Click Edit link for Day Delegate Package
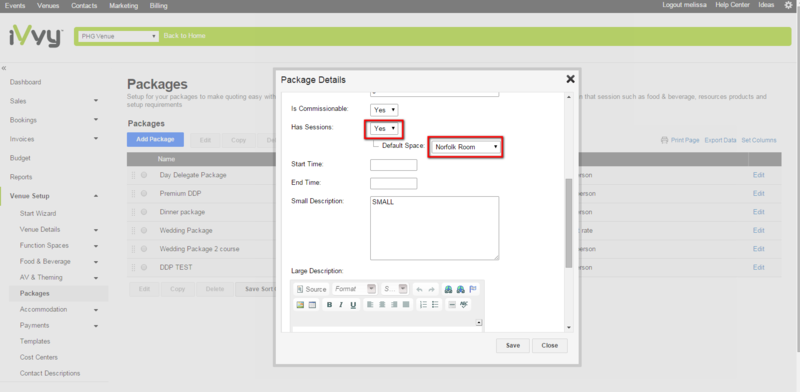Viewport: 800px width, 392px height. click(x=759, y=175)
